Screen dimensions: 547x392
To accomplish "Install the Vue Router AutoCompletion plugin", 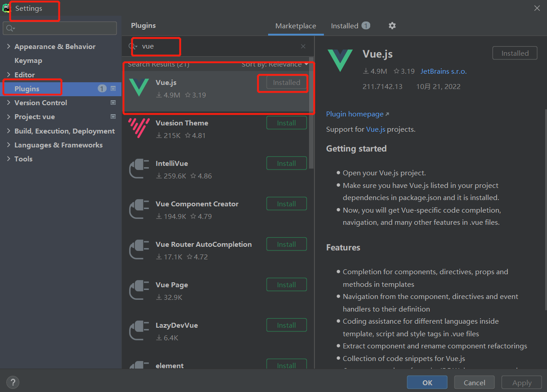I will [x=286, y=244].
